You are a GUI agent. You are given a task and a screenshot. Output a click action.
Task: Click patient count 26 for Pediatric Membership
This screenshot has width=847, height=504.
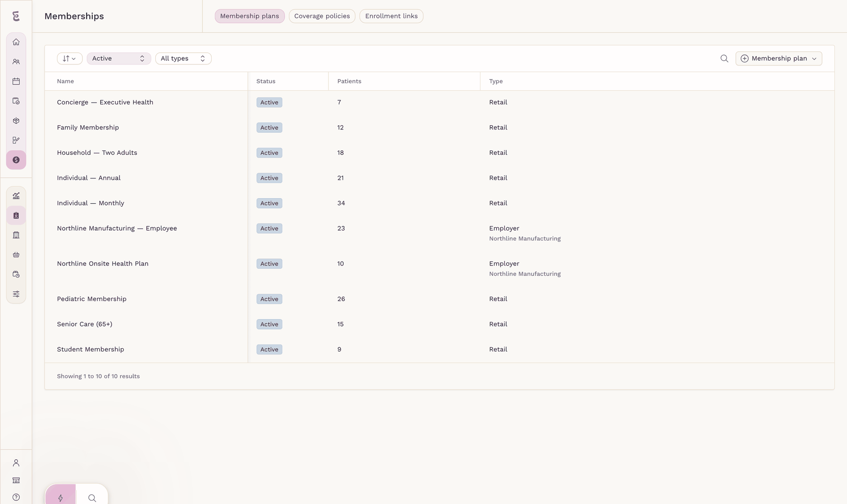click(341, 299)
